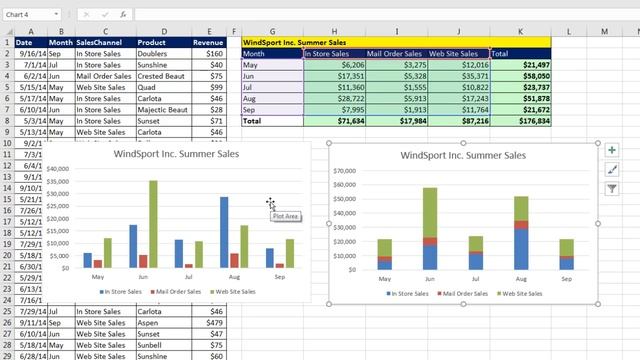Click Web Site Sales legend entry in right chart
Screen dimensions: 640x360
click(520, 293)
